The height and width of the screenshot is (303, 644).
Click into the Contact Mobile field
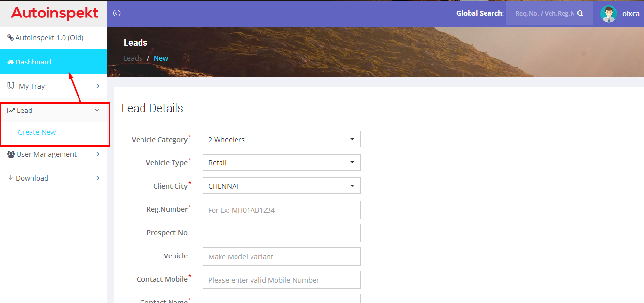[x=281, y=280]
